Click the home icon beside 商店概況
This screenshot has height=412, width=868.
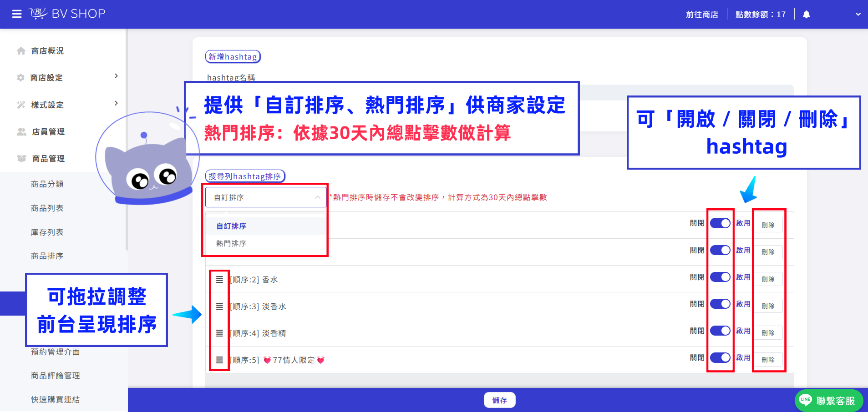click(21, 51)
